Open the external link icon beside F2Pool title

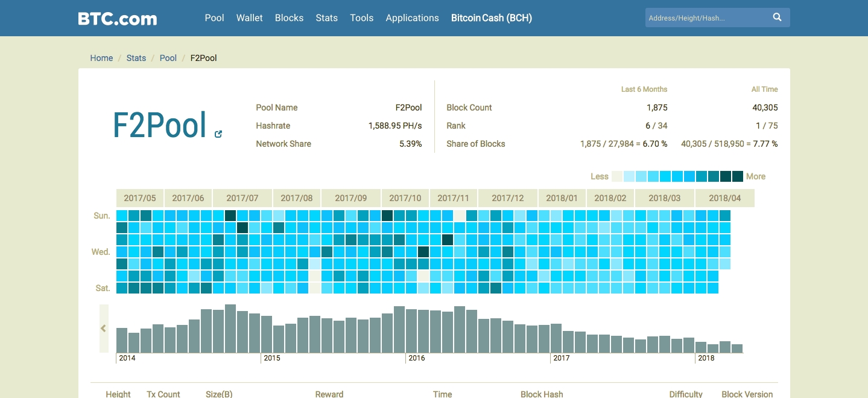pyautogui.click(x=218, y=134)
